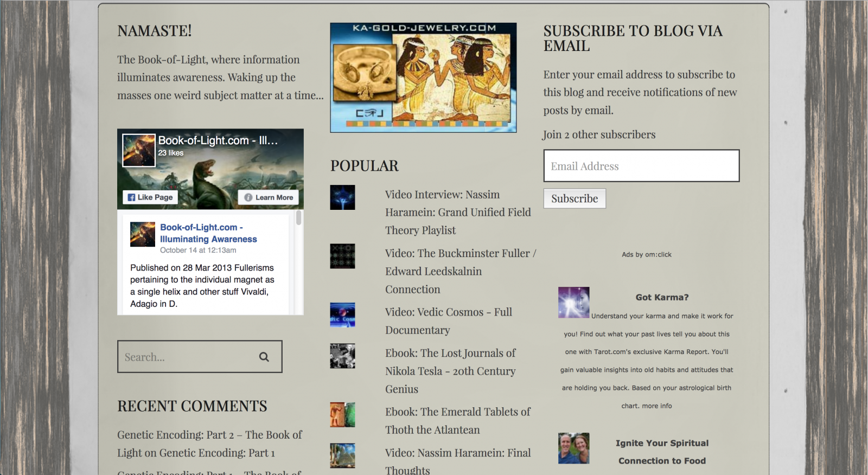The height and width of the screenshot is (475, 868).
Task: Open the Vedic Cosmos thumbnail
Action: (342, 314)
